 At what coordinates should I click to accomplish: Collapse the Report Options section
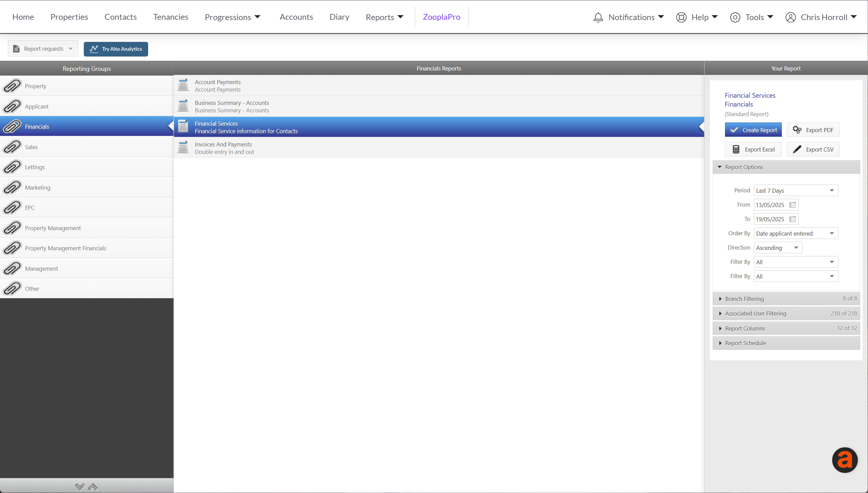[744, 167]
